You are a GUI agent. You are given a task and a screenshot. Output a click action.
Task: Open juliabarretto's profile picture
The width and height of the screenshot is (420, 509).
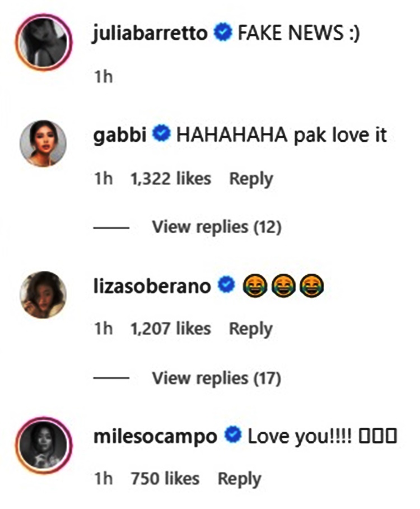(x=44, y=42)
